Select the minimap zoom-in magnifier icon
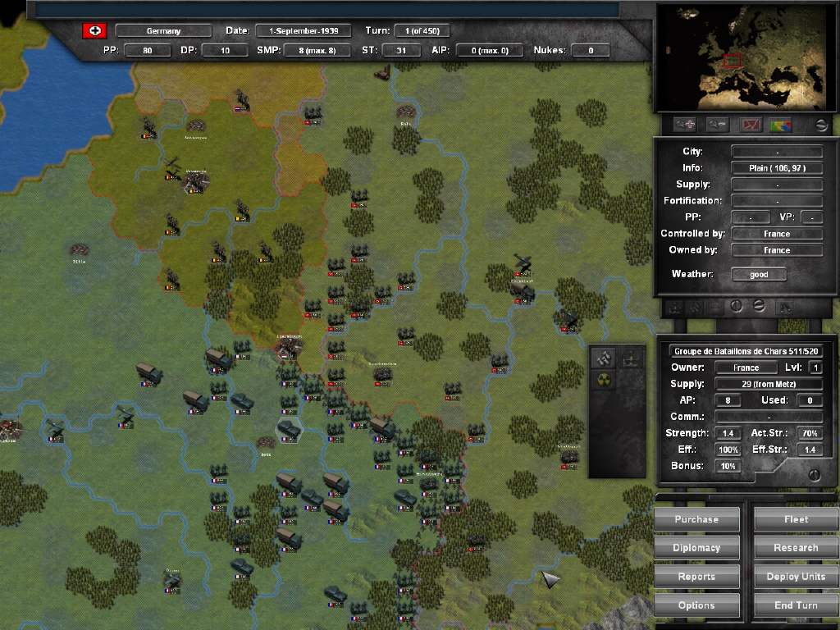 pos(686,124)
